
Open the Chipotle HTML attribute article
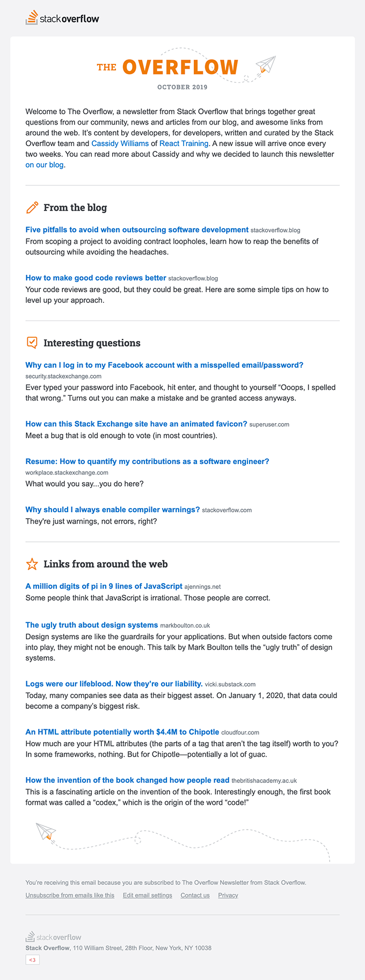click(122, 732)
